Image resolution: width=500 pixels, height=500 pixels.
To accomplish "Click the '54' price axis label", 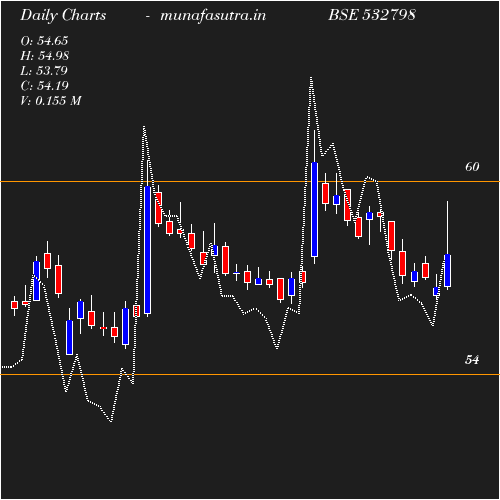I will pos(472,360).
